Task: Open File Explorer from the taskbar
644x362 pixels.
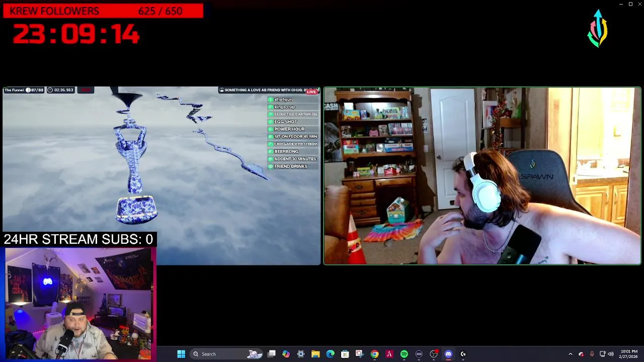Action: pos(315,354)
